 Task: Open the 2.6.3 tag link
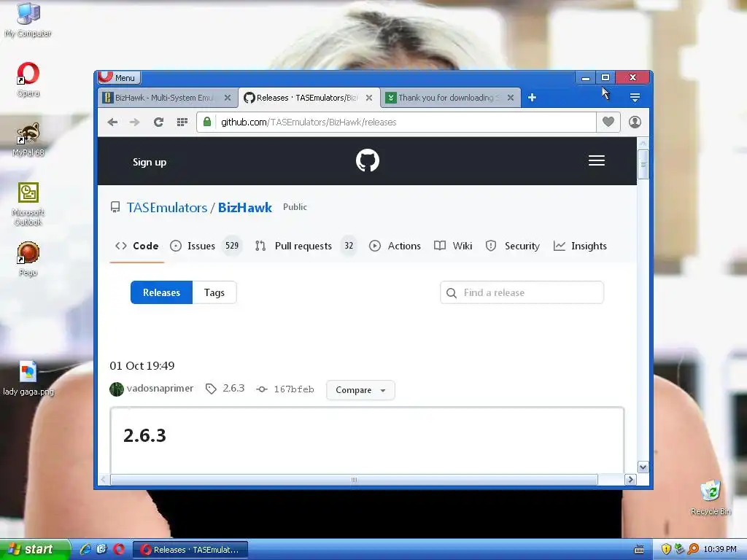225,388
